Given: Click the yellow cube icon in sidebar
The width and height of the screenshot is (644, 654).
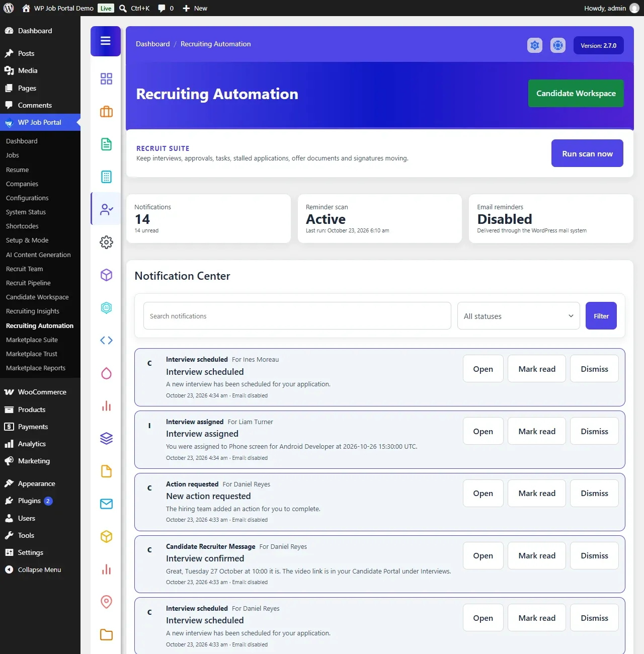Looking at the screenshot, I should click(x=106, y=536).
